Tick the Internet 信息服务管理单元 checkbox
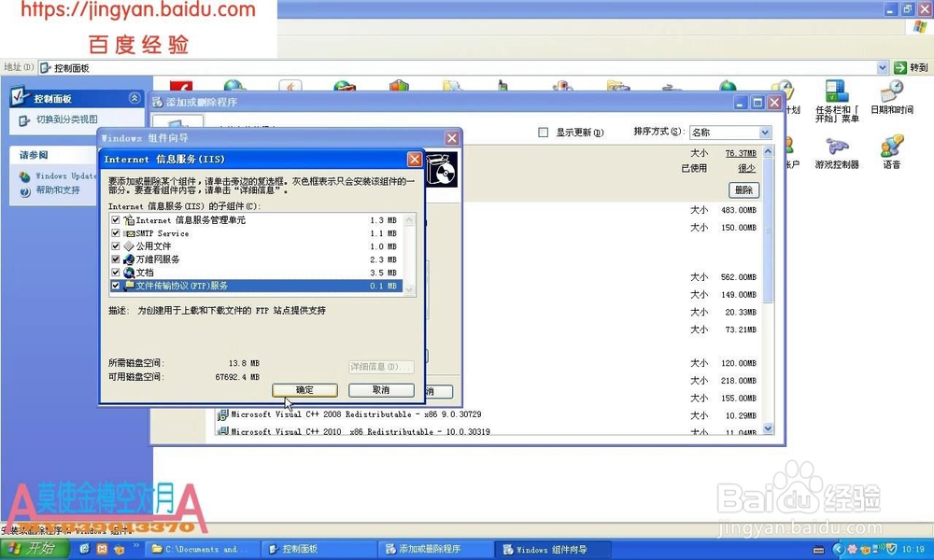 click(116, 220)
